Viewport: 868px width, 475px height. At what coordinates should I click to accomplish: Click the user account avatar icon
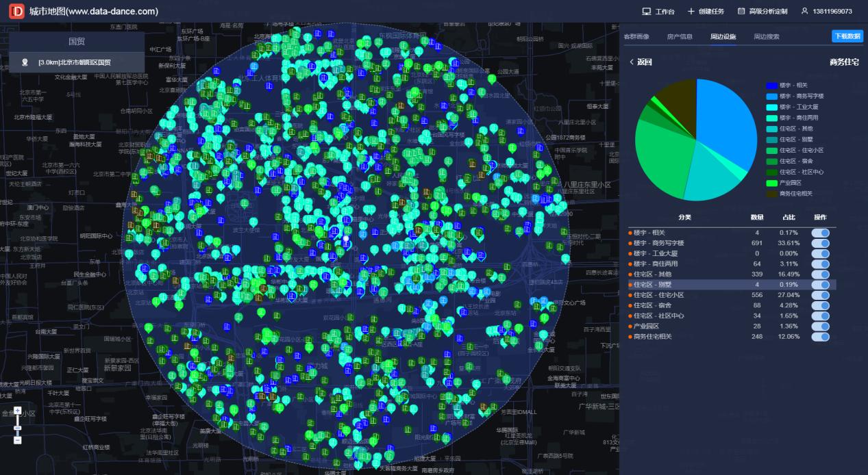coord(804,12)
